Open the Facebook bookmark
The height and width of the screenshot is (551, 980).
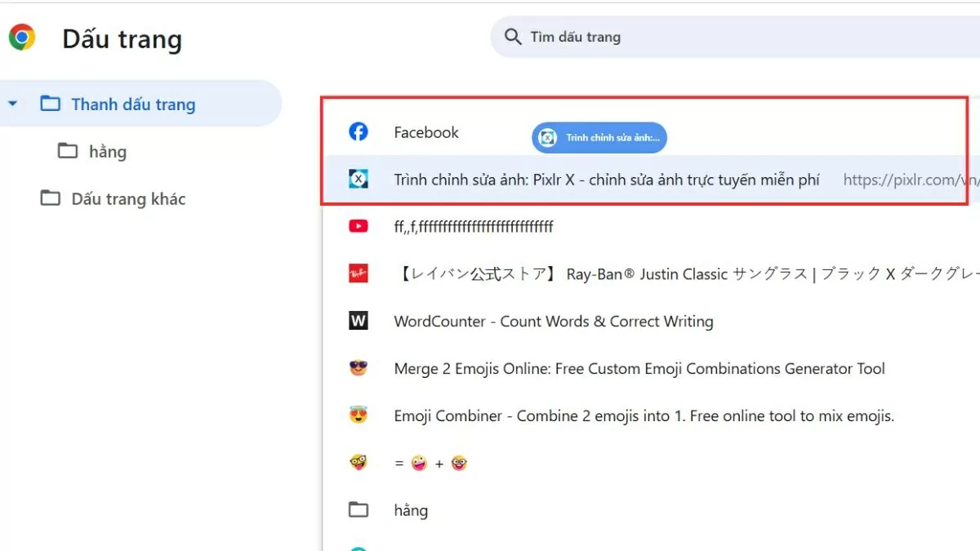(x=425, y=131)
